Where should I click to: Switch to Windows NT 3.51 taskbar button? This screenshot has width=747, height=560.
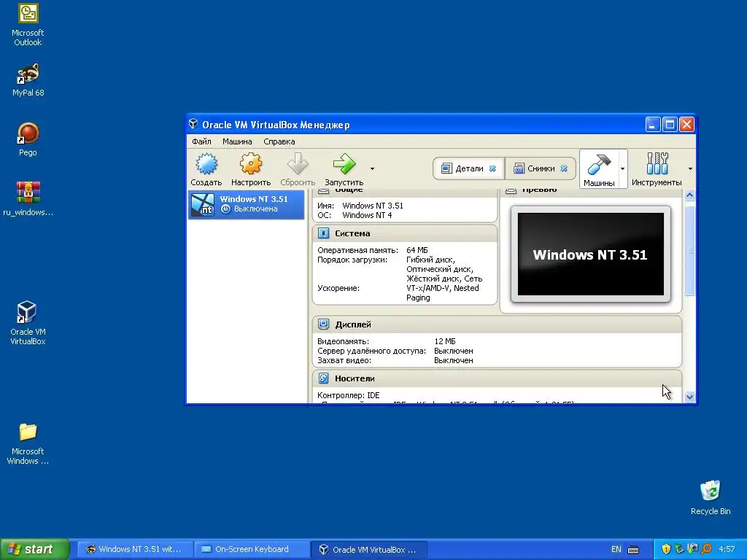(135, 549)
